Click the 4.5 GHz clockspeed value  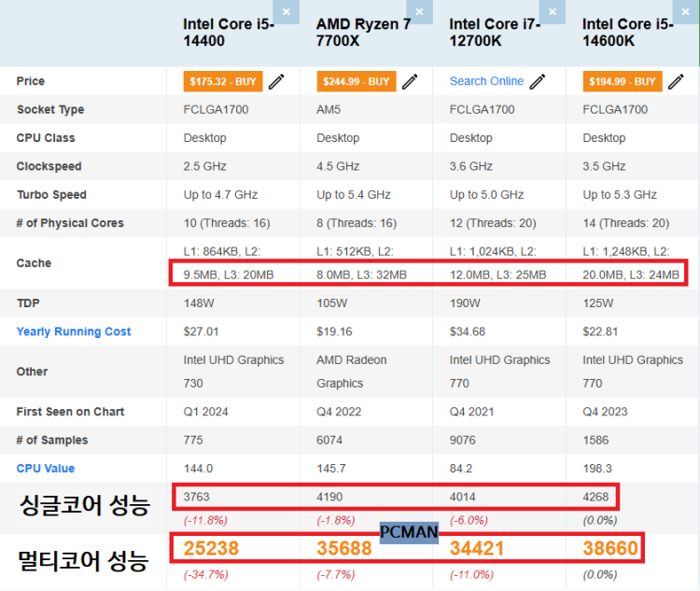pos(338,166)
